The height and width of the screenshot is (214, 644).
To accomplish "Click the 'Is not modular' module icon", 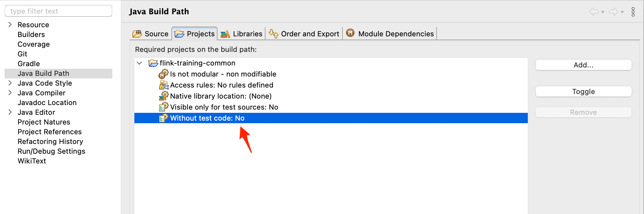I will (164, 74).
